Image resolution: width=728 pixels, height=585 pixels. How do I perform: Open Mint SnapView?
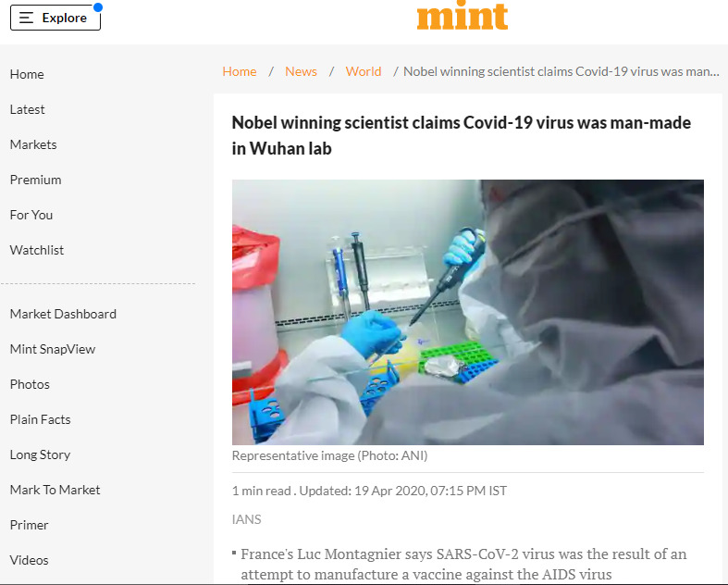(x=53, y=349)
